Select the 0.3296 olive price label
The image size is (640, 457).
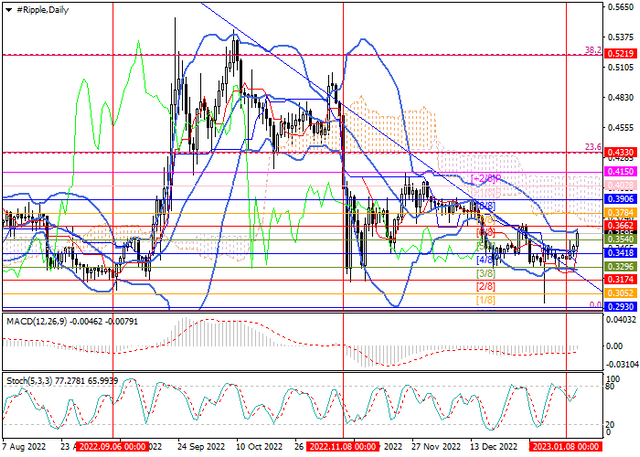pos(620,267)
